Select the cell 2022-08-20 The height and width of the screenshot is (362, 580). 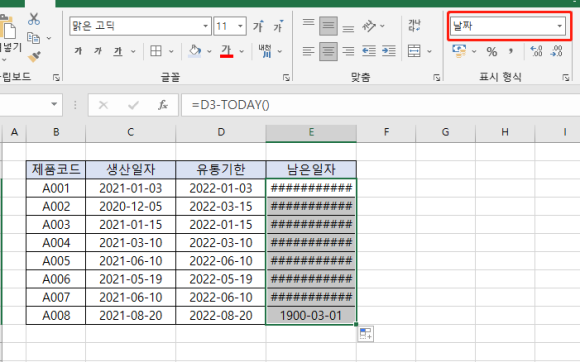click(221, 316)
